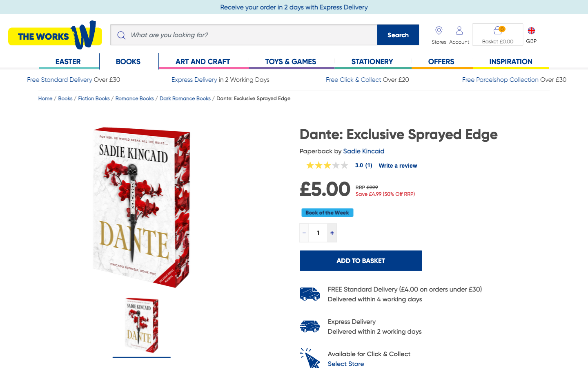Click the UK flag currency selector
588x368 pixels.
tap(531, 31)
